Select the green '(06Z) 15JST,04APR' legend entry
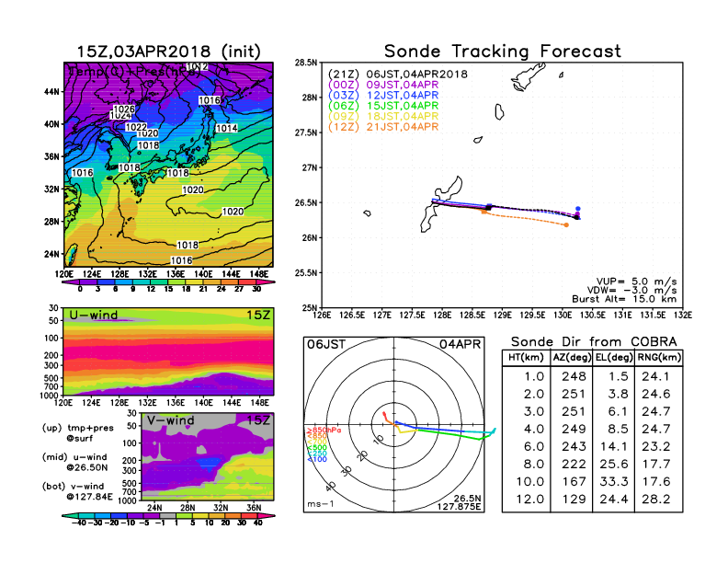Image resolution: width=728 pixels, height=563 pixels. 383,106
